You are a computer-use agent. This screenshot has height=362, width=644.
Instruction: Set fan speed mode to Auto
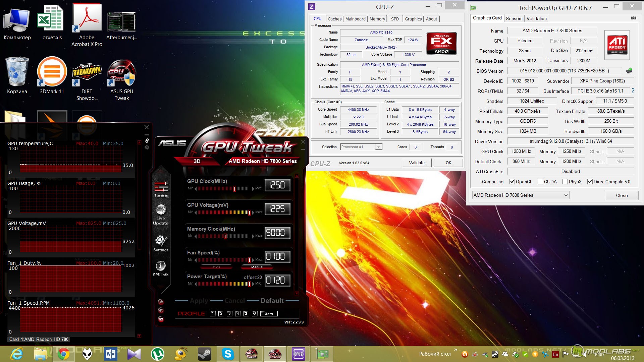pyautogui.click(x=217, y=267)
